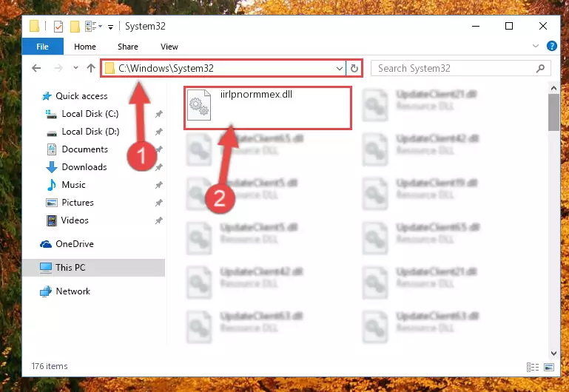Switch to the Home ribbon tab
Screen dimensions: 569x392
[x=85, y=47]
